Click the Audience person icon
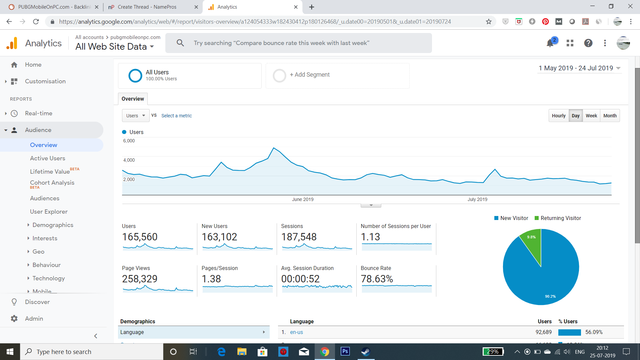 click(14, 130)
